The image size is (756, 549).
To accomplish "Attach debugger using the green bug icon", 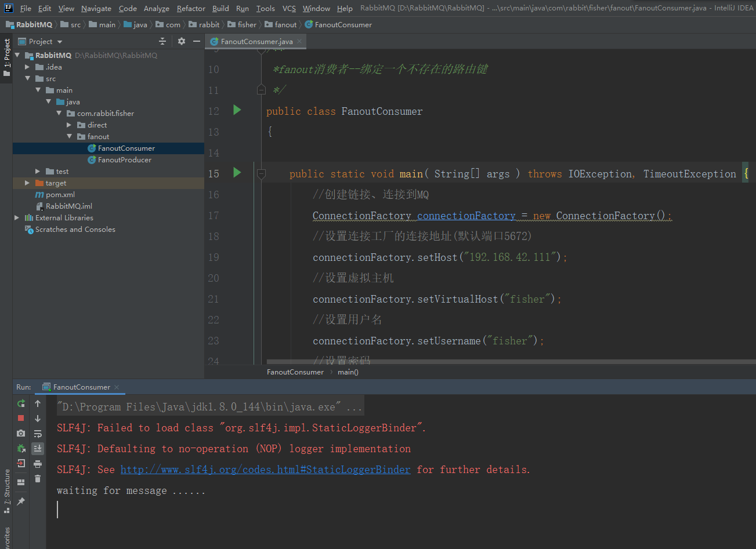I will point(21,448).
